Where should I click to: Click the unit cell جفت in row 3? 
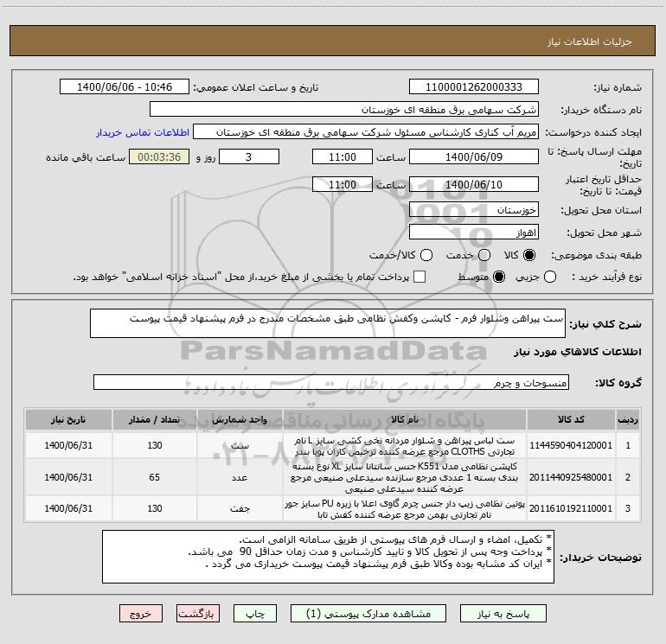click(x=240, y=508)
